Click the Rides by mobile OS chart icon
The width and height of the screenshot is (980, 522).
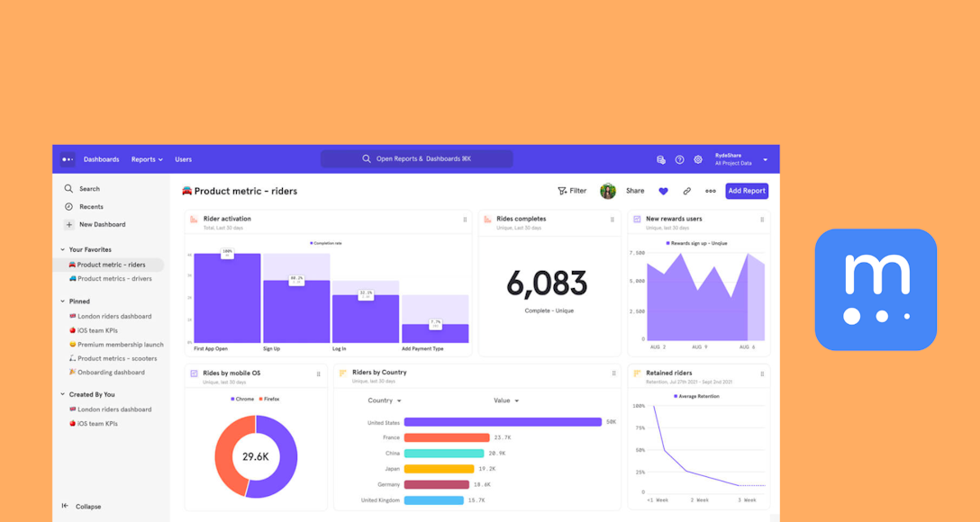(192, 373)
